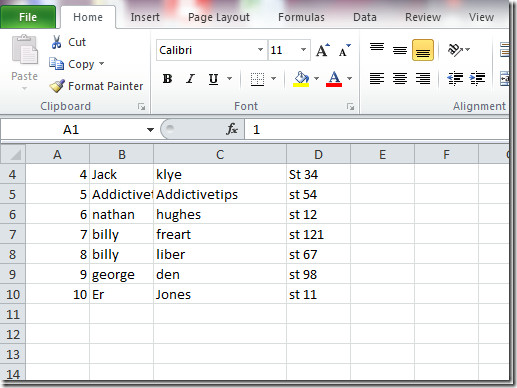Decrease font size with Shrink Font
The height and width of the screenshot is (388, 517).
[x=345, y=50]
